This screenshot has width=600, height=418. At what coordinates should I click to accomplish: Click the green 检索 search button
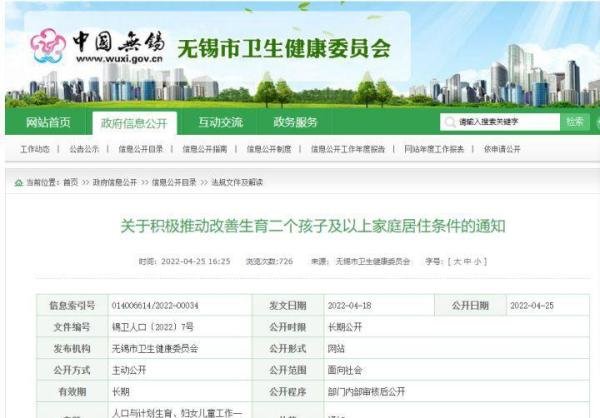pyautogui.click(x=575, y=122)
